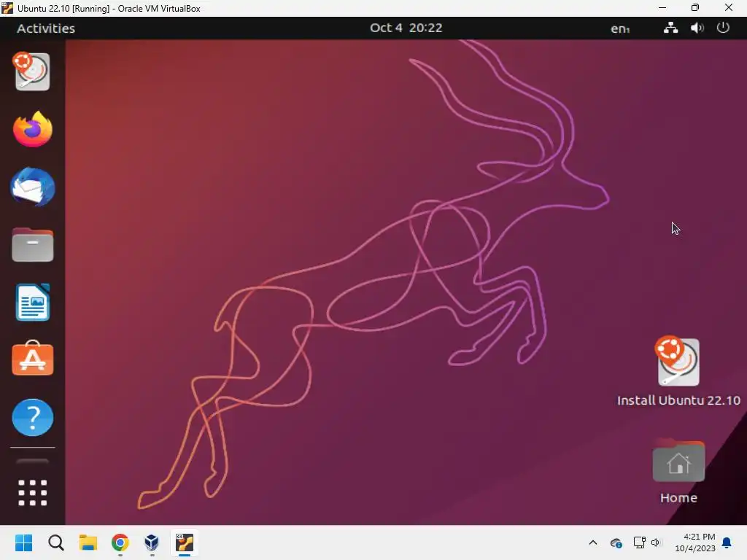This screenshot has height=560, width=747.
Task: Open Google Chrome from Windows taskbar
Action: [x=120, y=542]
